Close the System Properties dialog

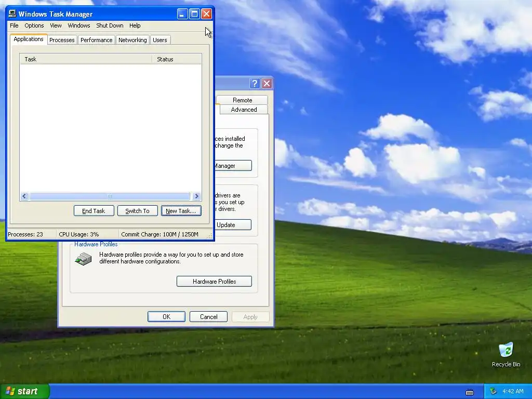(x=267, y=84)
